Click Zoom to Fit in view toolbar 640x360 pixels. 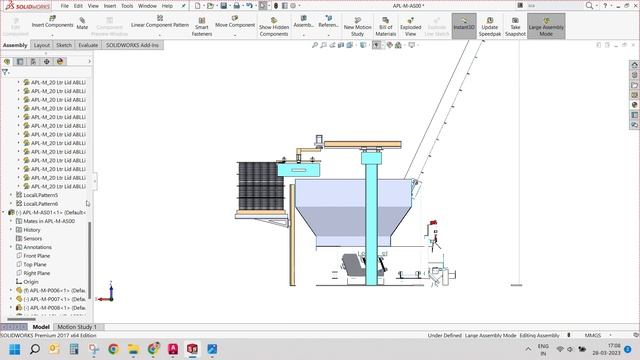(315, 45)
